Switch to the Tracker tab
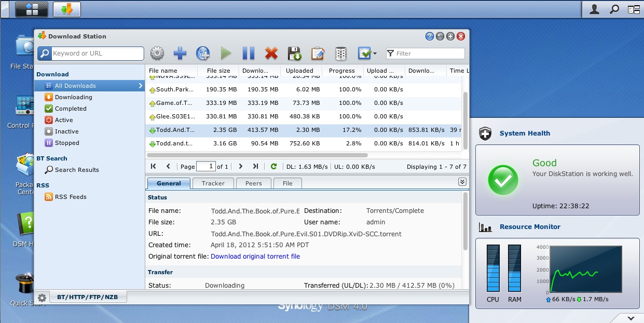The width and height of the screenshot is (644, 323). click(213, 183)
